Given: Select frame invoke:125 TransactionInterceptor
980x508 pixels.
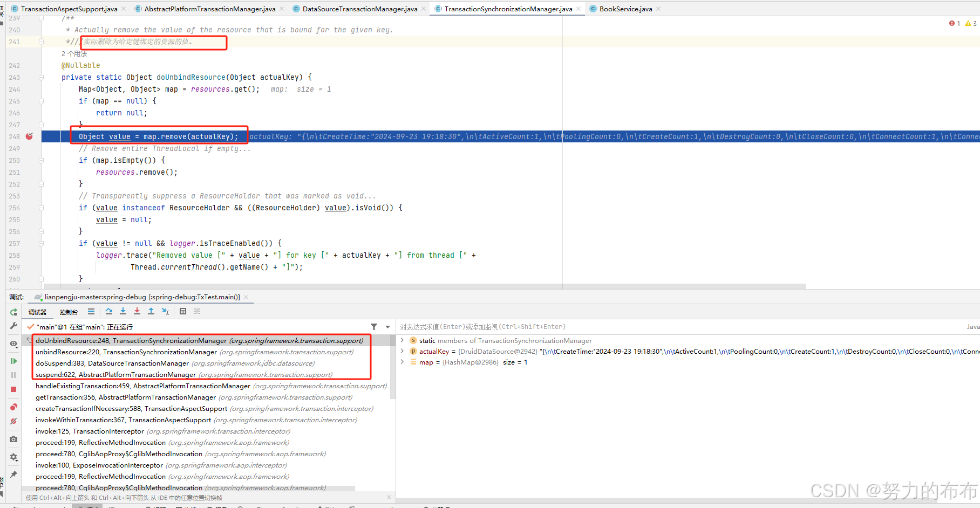Looking at the screenshot, I should coord(163,431).
